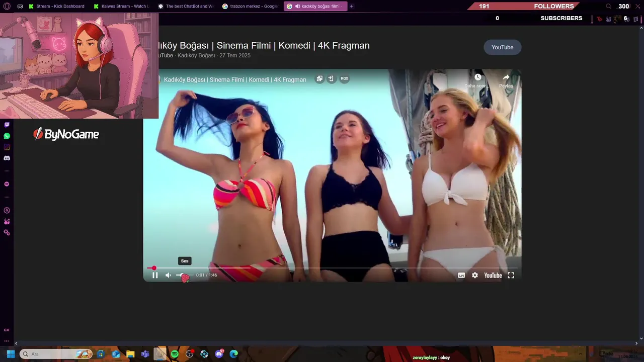Click the Paylaş share arrow icon

(x=506, y=77)
